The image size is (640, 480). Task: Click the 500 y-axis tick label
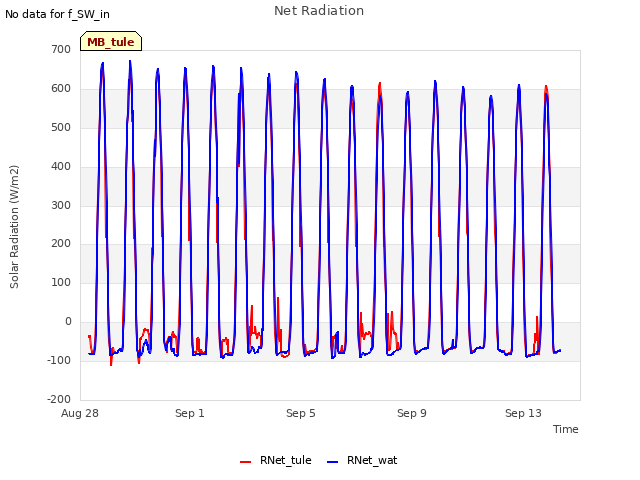[x=61, y=127]
